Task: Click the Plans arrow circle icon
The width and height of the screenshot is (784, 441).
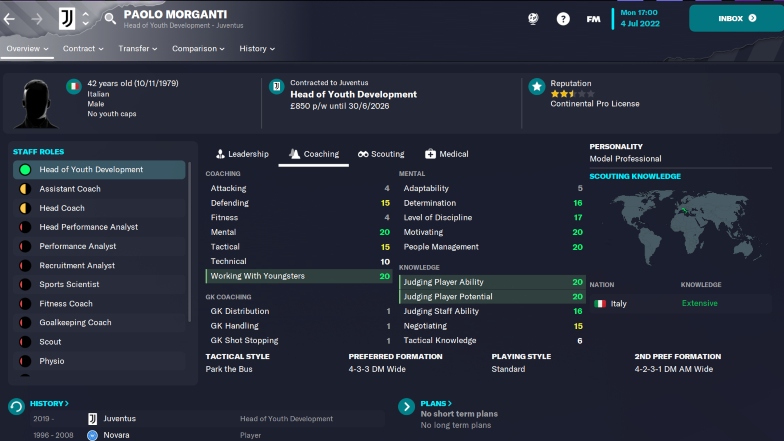Action: click(406, 406)
